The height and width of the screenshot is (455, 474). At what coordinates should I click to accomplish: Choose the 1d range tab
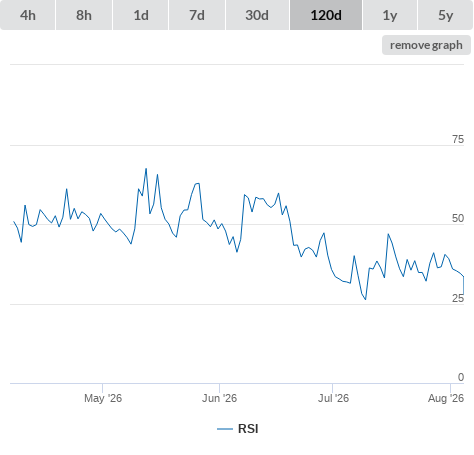pyautogui.click(x=141, y=15)
